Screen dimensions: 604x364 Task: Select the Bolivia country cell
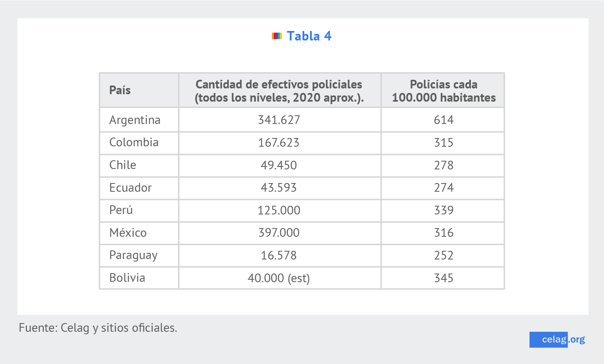[127, 278]
